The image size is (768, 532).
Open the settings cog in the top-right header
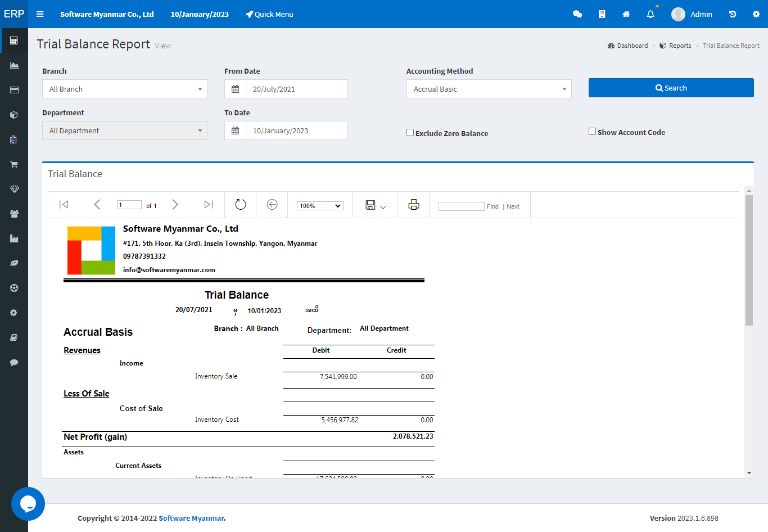click(756, 14)
